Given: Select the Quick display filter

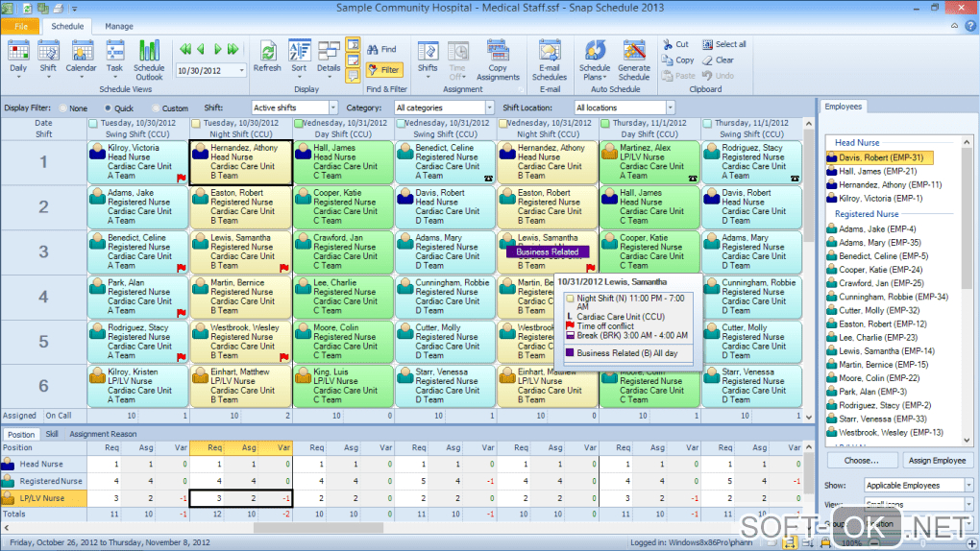Looking at the screenshot, I should [x=109, y=108].
